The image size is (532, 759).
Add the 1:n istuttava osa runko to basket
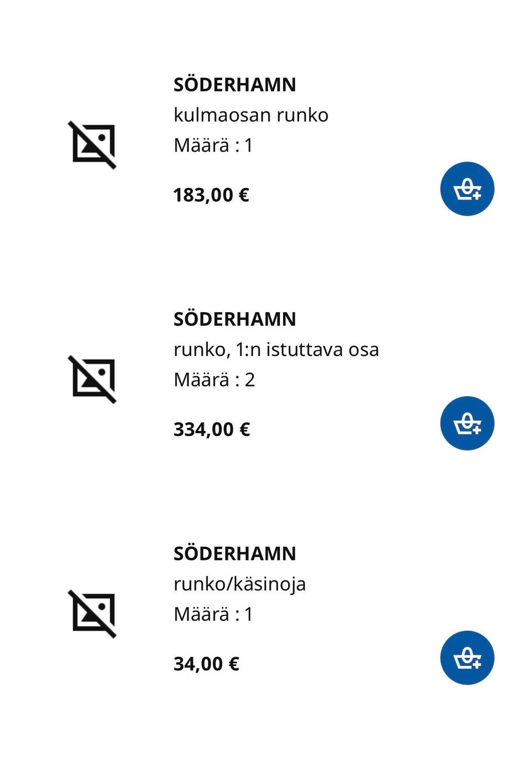click(x=467, y=424)
